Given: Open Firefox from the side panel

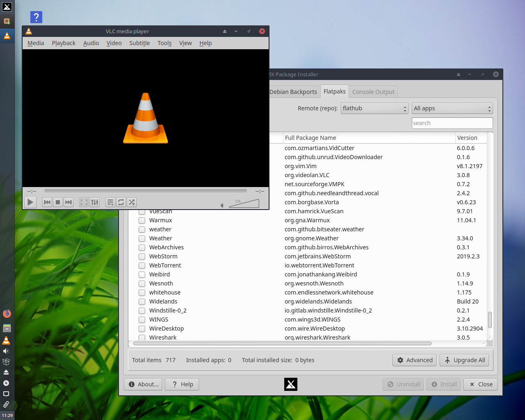Looking at the screenshot, I should click(7, 314).
